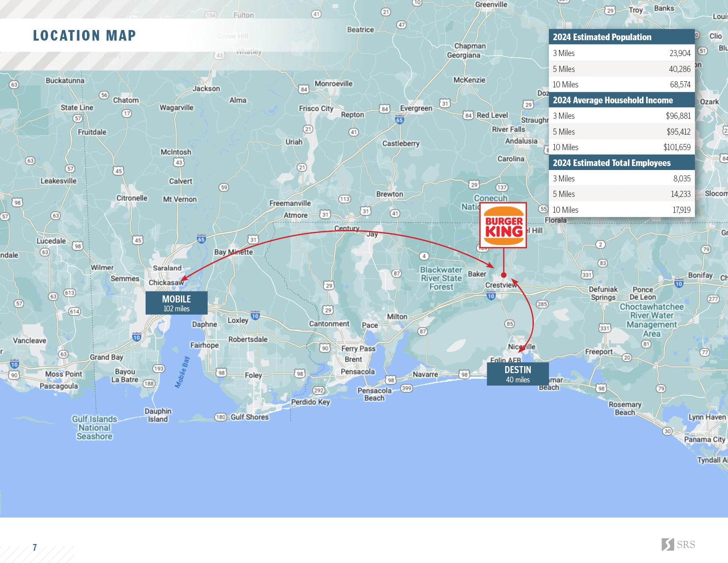Click the Burger King logo marker
This screenshot has width=728, height=563.
(x=503, y=225)
